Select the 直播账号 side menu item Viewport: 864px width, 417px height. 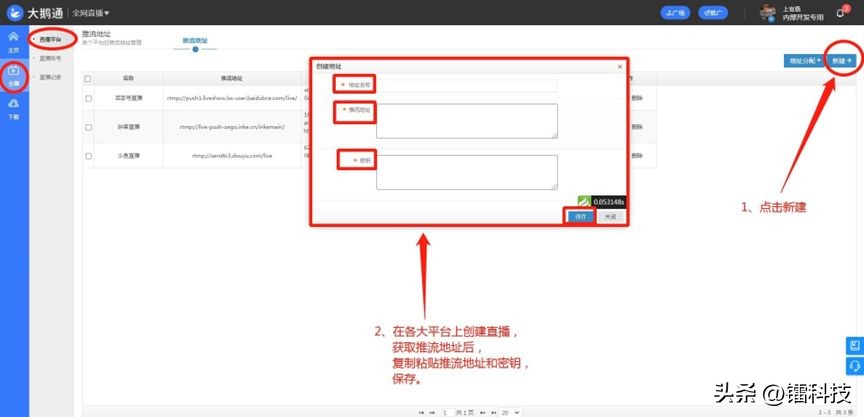click(50, 58)
